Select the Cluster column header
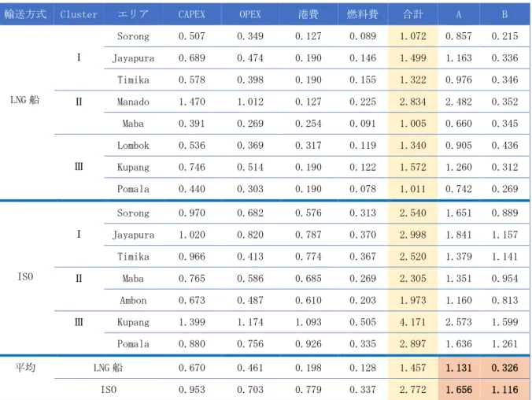The image size is (532, 400). [79, 14]
